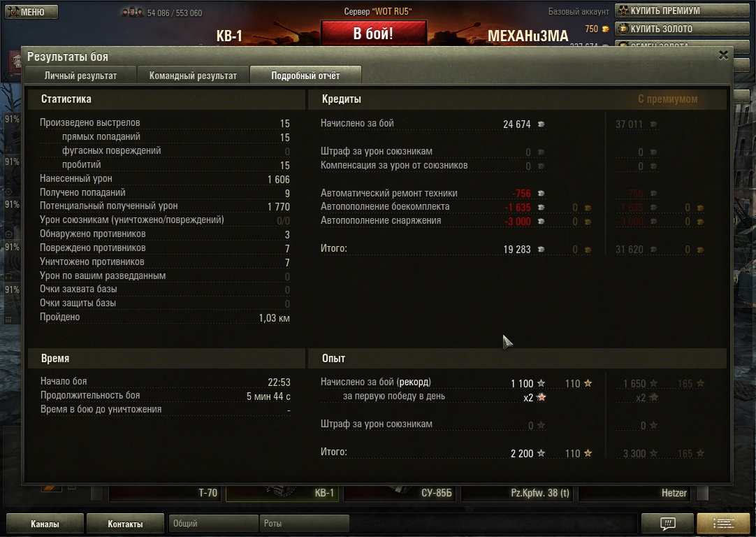The height and width of the screenshot is (537, 756).
Task: Switch to the Командный результат tab
Action: click(193, 76)
